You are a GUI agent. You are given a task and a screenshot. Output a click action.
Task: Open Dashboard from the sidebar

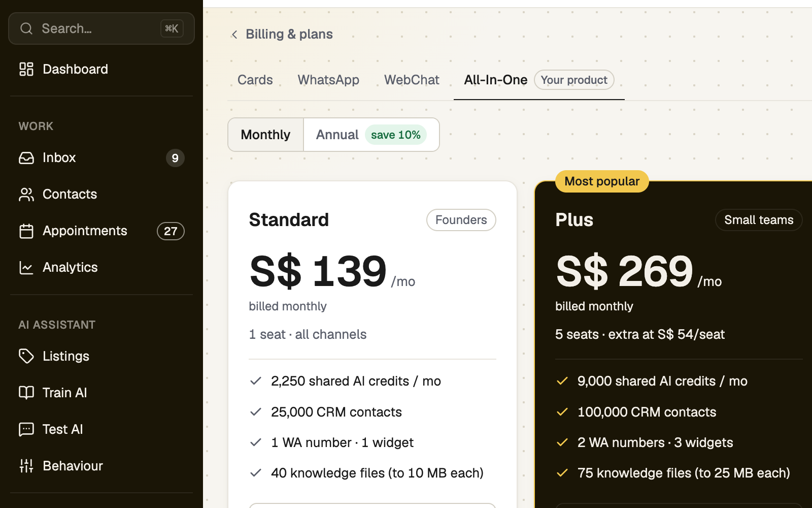pos(75,69)
